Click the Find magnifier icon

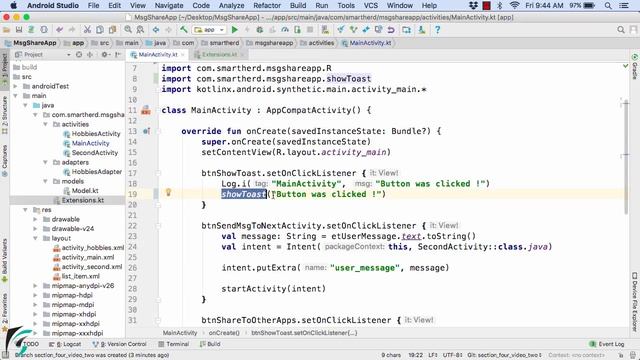pos(128,30)
